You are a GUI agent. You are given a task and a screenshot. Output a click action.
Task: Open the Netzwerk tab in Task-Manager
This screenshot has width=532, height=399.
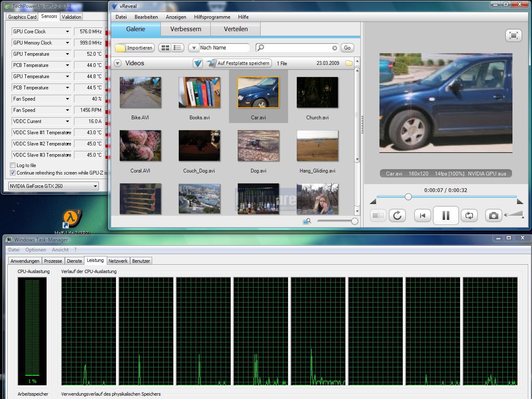[x=118, y=261]
